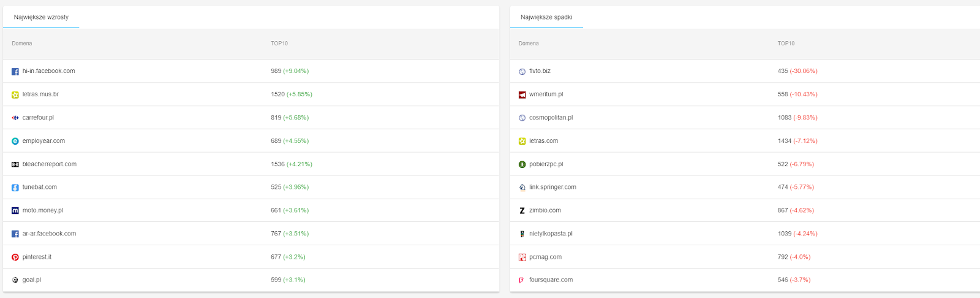Click the goal.pl soccer ball icon
The image size is (980, 298).
pos(15,280)
